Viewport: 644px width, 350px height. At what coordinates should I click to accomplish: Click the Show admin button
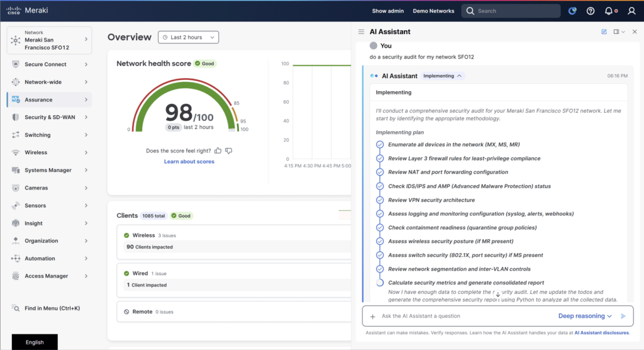click(x=388, y=11)
